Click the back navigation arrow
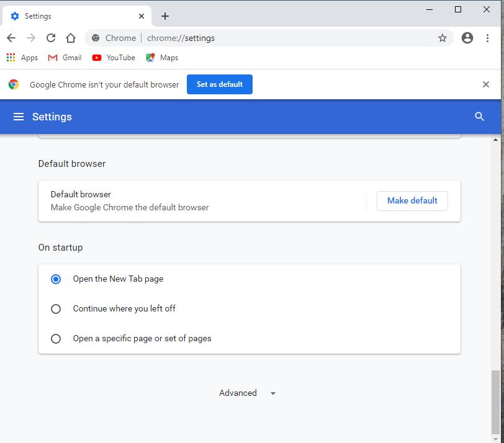 pyautogui.click(x=11, y=38)
